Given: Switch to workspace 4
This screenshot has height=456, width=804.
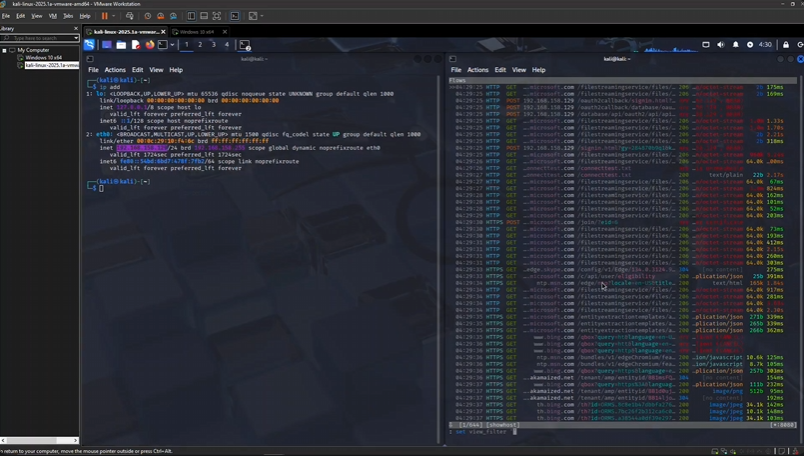Looking at the screenshot, I should 227,45.
